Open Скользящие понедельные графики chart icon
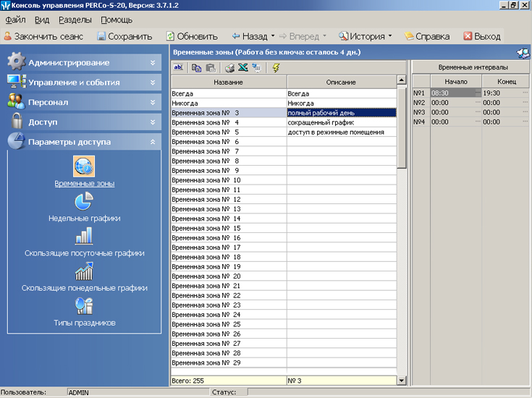Image resolution: width=532 pixels, height=398 pixels. (84, 271)
